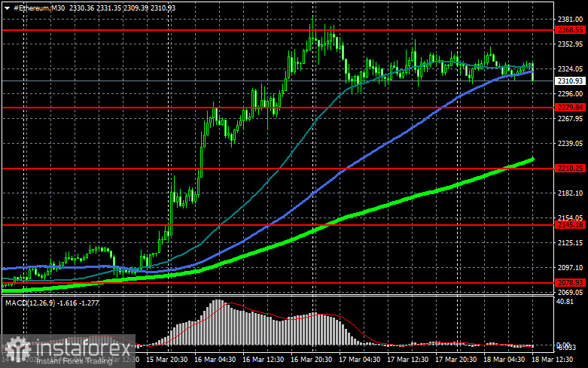
Task: Click the current price label 2310.93
Action: [571, 81]
